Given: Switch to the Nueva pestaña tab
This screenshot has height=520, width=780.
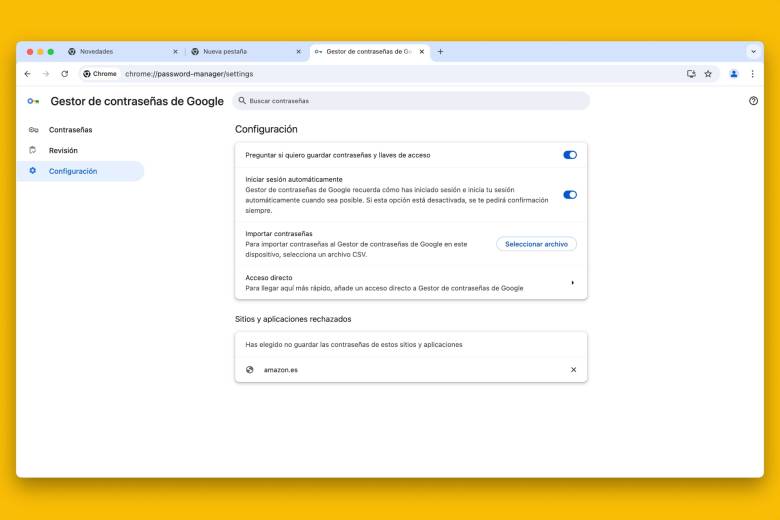Looking at the screenshot, I should pos(246,51).
